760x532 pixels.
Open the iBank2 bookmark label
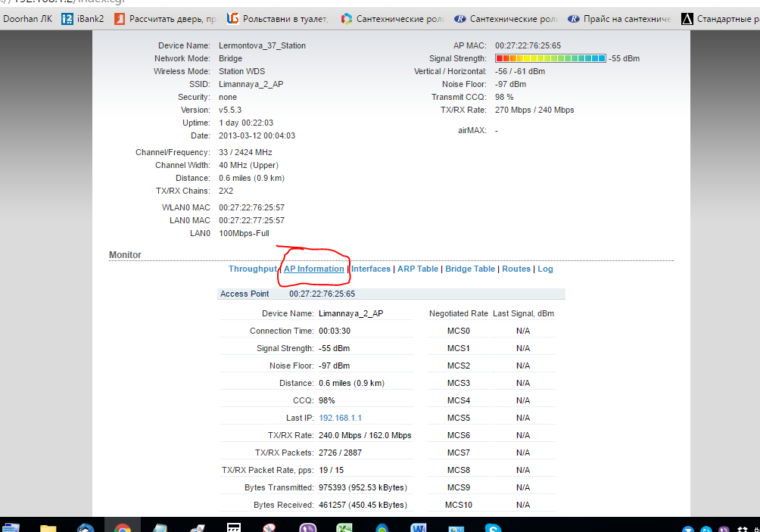coord(91,19)
